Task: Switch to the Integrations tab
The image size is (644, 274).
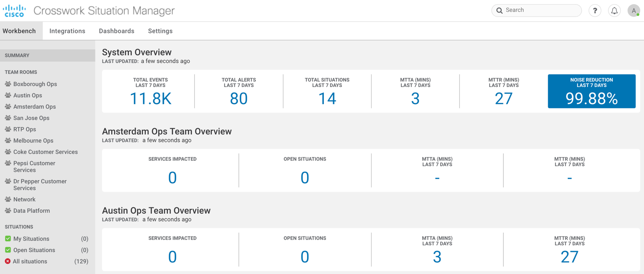Action: coord(67,31)
